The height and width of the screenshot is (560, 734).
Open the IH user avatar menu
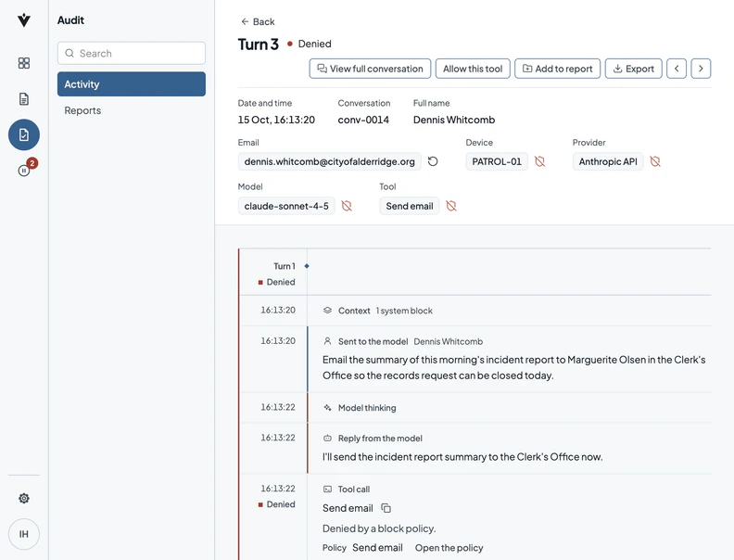[x=24, y=534]
